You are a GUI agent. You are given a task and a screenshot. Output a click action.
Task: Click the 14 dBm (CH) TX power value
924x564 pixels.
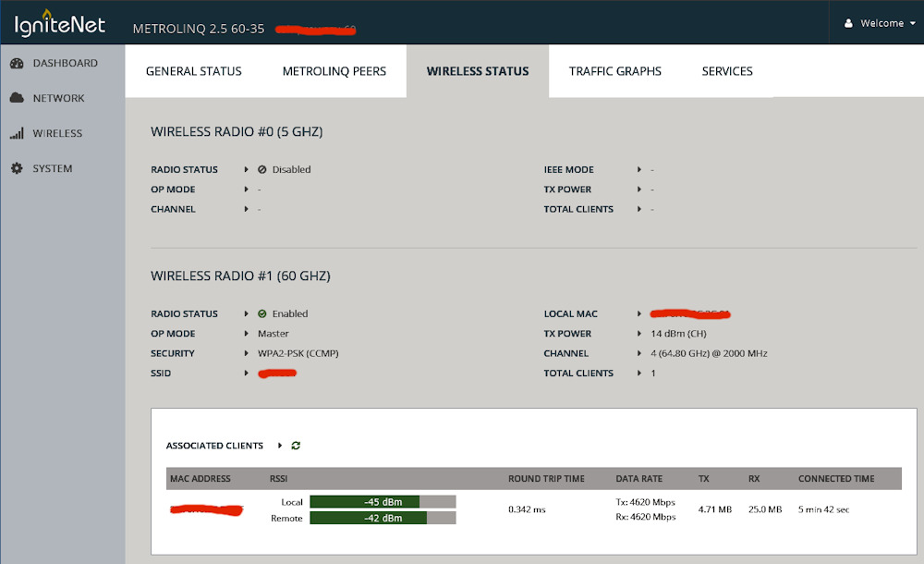coord(678,334)
